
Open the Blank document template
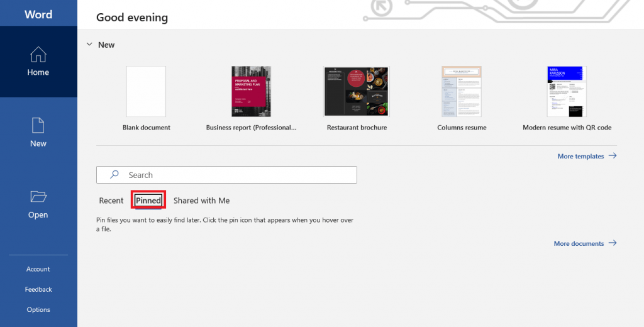tap(146, 92)
